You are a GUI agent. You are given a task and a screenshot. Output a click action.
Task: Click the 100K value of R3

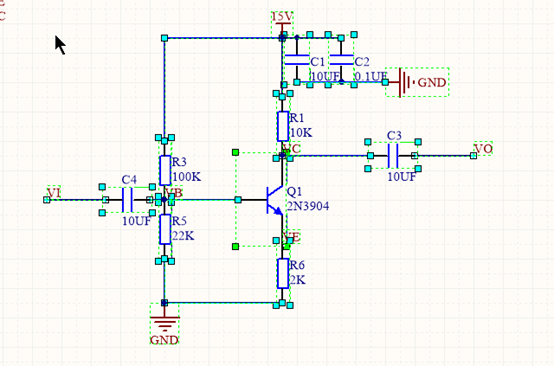(187, 177)
